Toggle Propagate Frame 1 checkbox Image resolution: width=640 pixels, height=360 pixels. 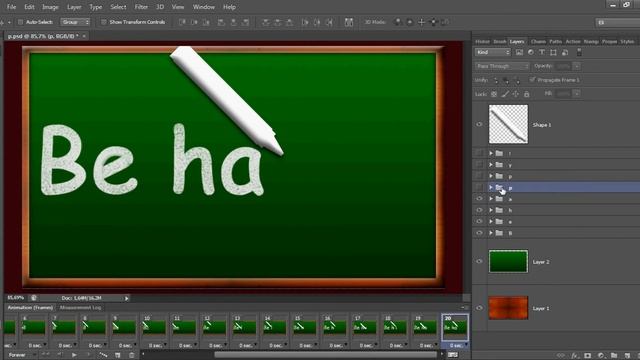pyautogui.click(x=532, y=80)
